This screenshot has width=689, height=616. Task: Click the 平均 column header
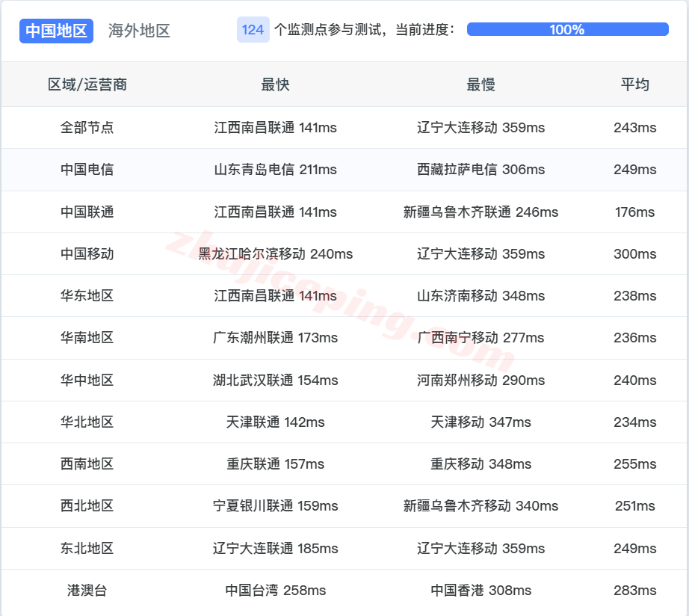634,84
